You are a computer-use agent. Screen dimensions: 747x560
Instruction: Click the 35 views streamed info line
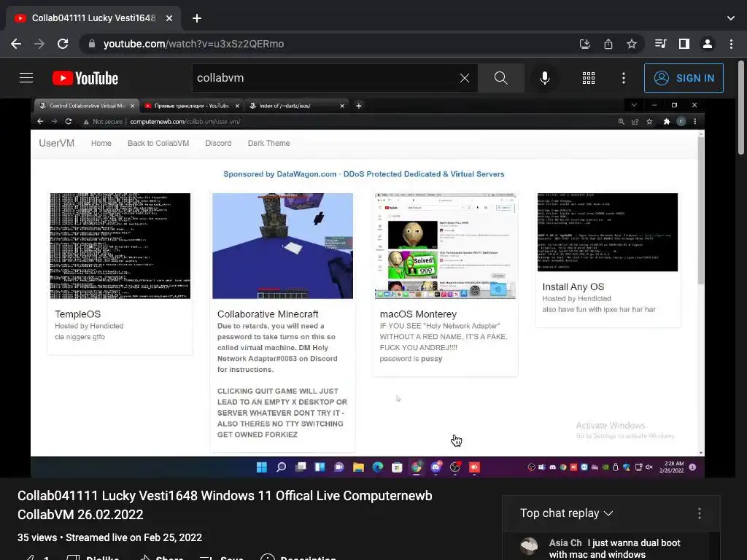pyautogui.click(x=109, y=537)
